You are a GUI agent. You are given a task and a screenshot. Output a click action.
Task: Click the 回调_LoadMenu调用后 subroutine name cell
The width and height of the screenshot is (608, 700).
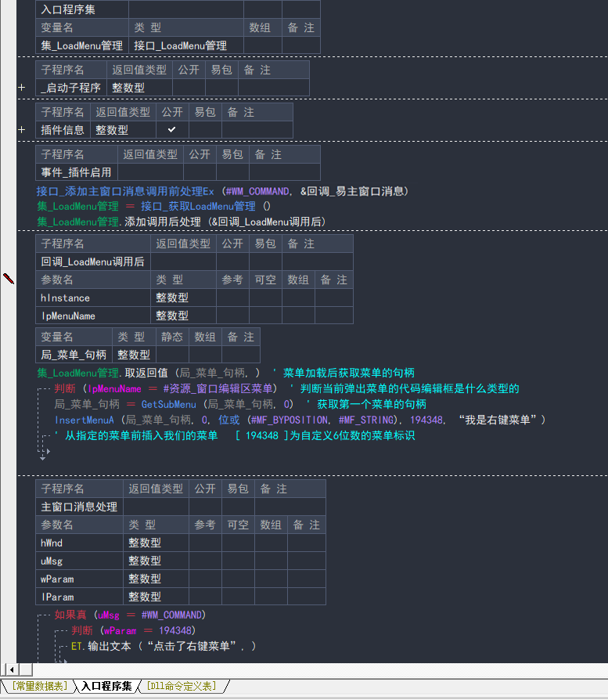92,262
